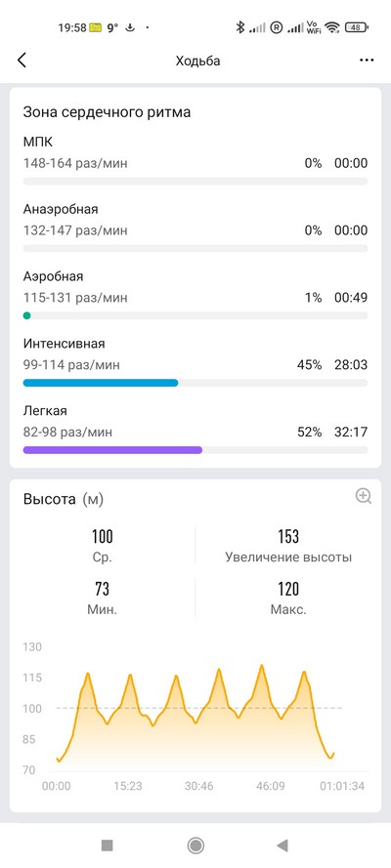Tap the Android recent apps square button
The image size is (391, 868).
click(x=108, y=845)
